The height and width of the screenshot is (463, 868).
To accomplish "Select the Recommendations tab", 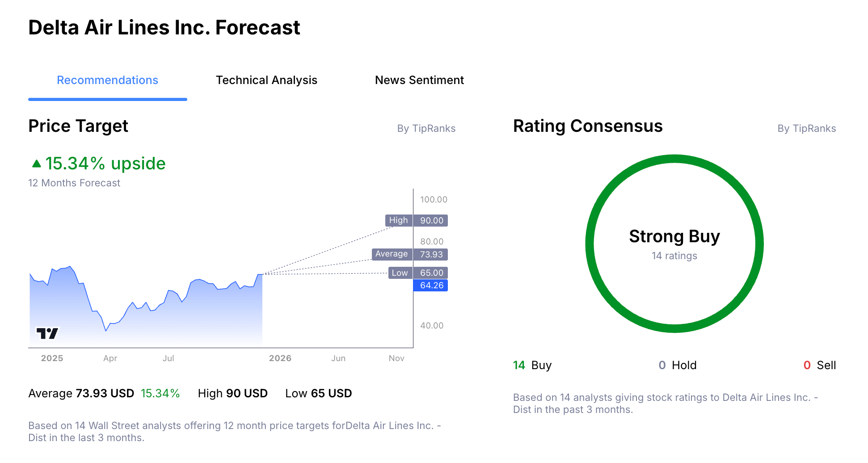I will point(107,80).
